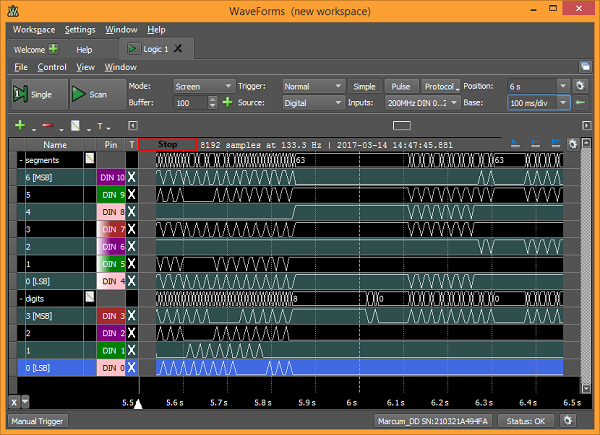This screenshot has width=600, height=435.
Task: Toggle trigger condition for DIN 6
Action: [x=132, y=246]
